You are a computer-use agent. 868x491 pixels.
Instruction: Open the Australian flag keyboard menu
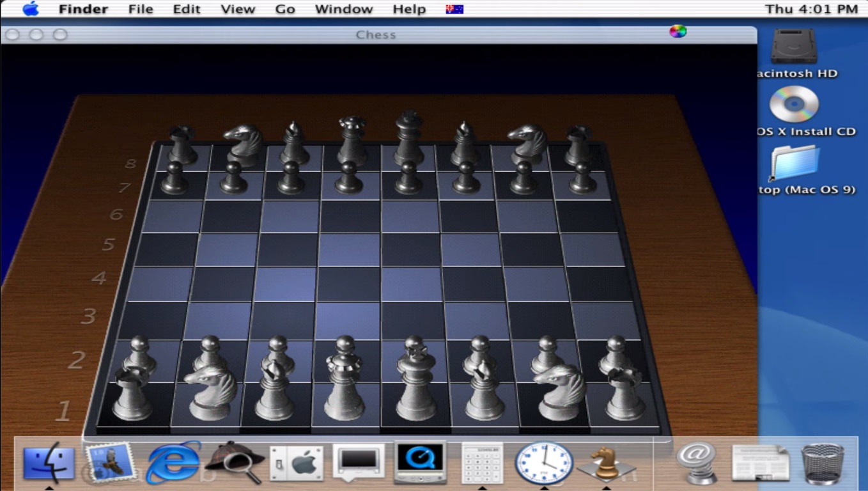[454, 9]
